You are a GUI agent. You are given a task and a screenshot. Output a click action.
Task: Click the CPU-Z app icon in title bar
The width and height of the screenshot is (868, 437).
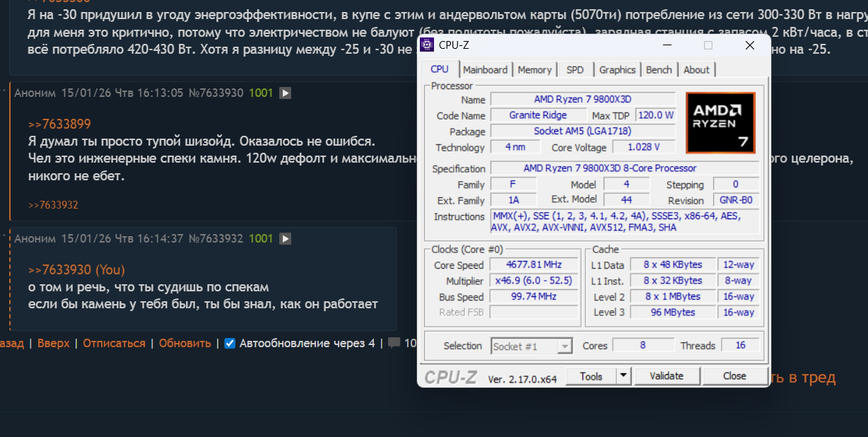[427, 45]
